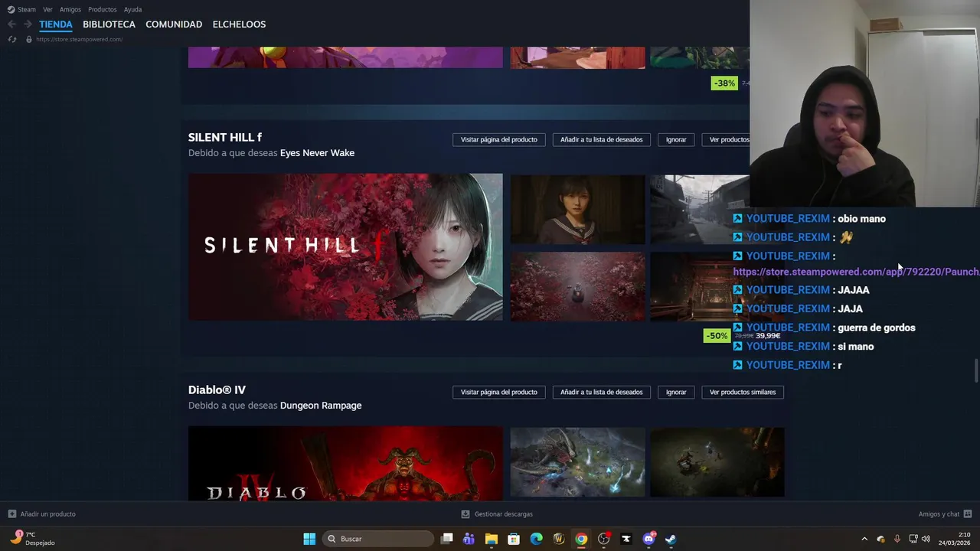The image size is (980, 551).
Task: Open the Amigos menu
Action: 70,9
